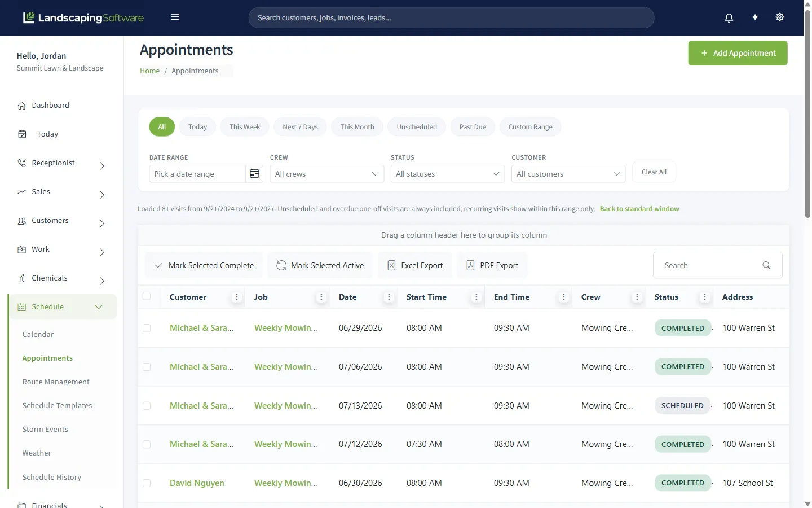The width and height of the screenshot is (812, 508).
Task: Expand the Sales menu chevron
Action: click(x=102, y=194)
